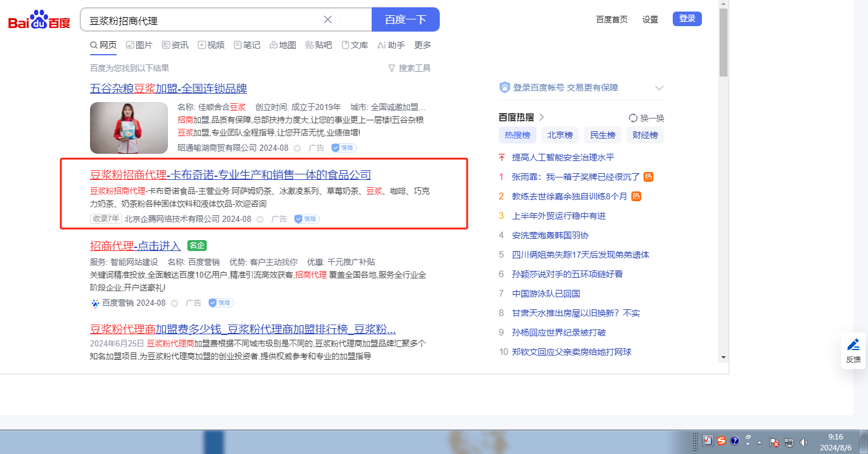Open ad options dropdown for 百度营销 result
Screen dimensions: 868x454
[x=175, y=303]
